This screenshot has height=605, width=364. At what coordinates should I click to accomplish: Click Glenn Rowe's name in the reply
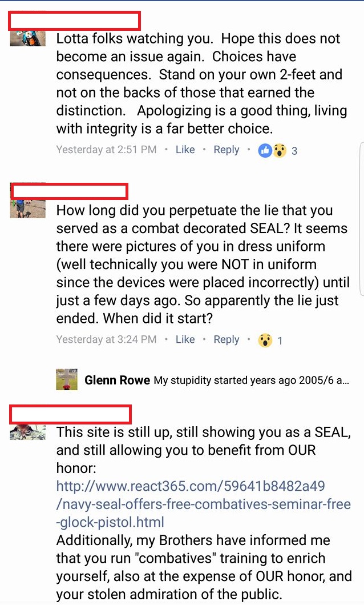tap(117, 380)
